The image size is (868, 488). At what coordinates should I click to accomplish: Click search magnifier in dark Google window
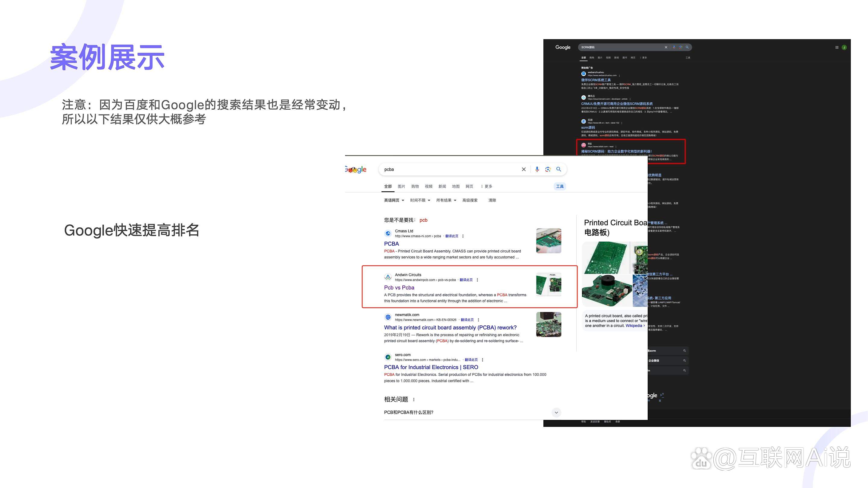click(x=687, y=47)
